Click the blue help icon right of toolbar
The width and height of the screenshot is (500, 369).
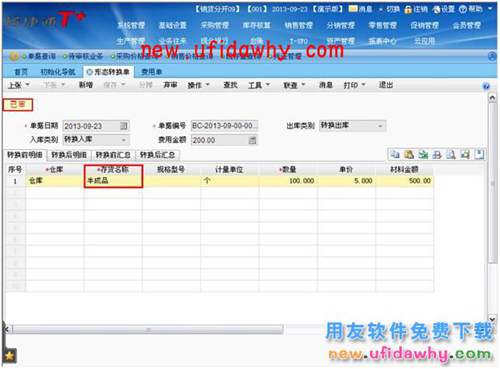(x=486, y=86)
